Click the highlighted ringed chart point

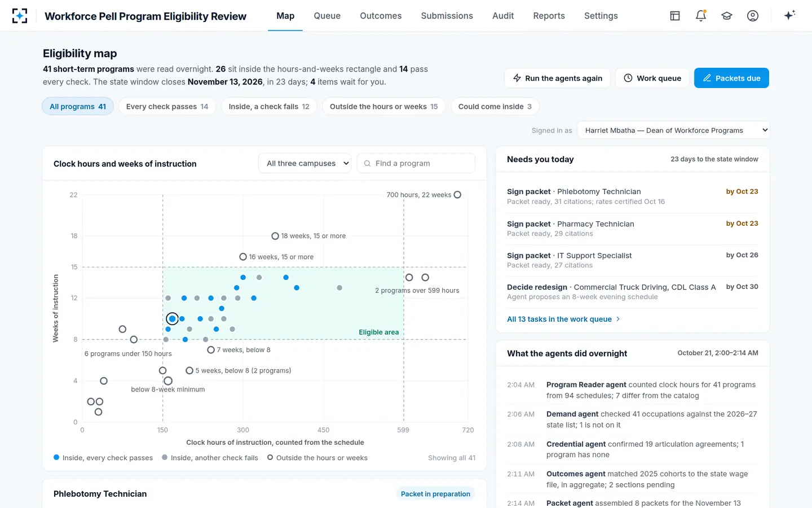[173, 319]
